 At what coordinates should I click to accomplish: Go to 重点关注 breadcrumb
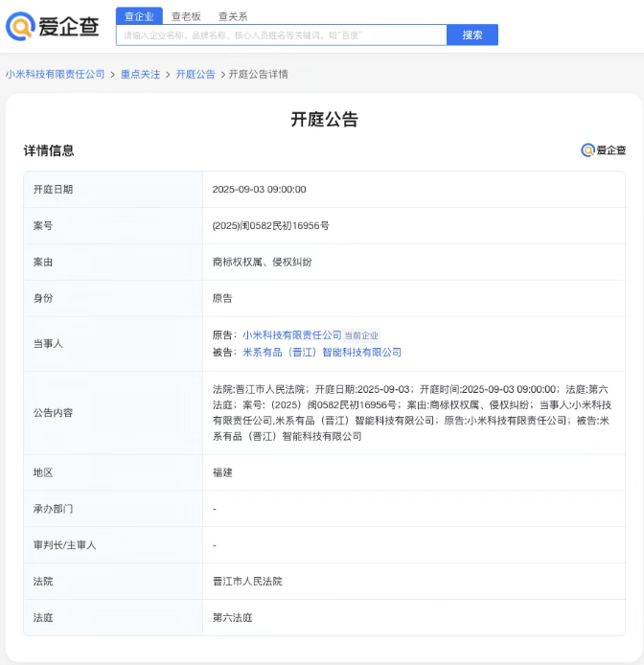141,74
